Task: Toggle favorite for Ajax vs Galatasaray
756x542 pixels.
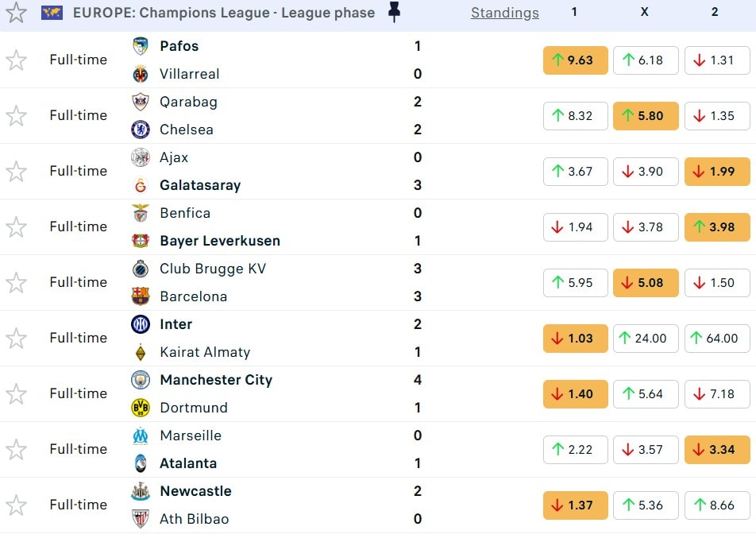Action: [x=16, y=171]
